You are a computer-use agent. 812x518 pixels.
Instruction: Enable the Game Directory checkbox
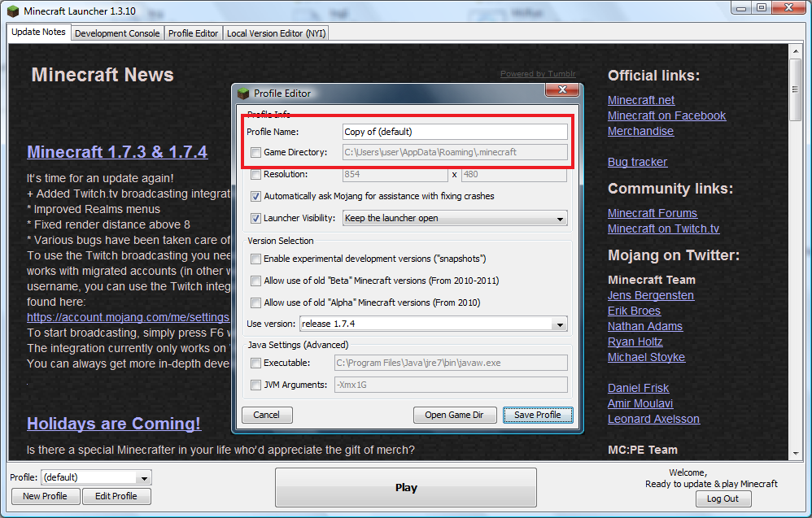click(255, 152)
